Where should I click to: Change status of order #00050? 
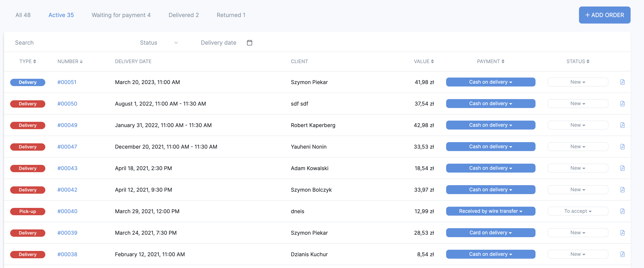(578, 103)
